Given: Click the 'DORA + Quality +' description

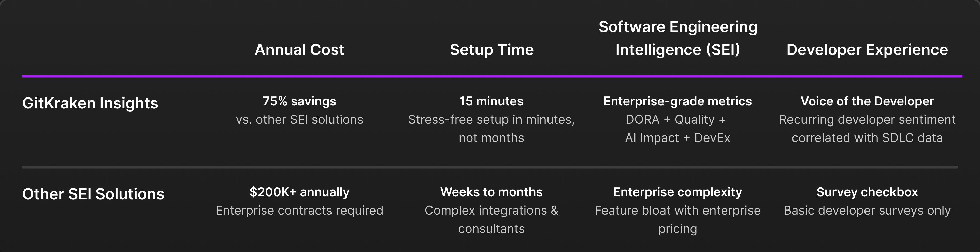Looking at the screenshot, I should [x=676, y=120].
